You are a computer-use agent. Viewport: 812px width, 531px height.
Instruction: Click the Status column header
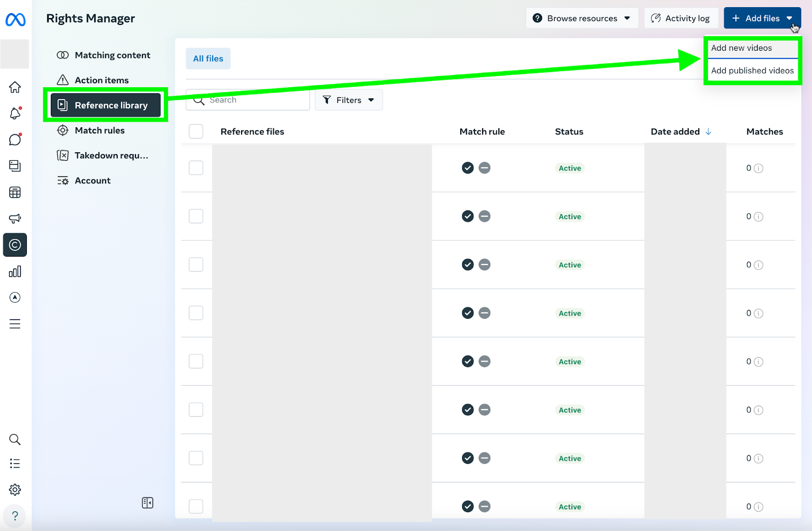click(x=569, y=131)
